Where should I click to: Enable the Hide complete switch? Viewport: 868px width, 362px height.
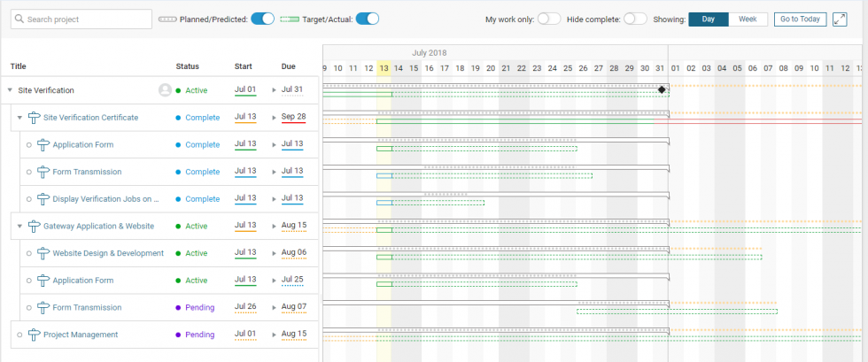635,19
